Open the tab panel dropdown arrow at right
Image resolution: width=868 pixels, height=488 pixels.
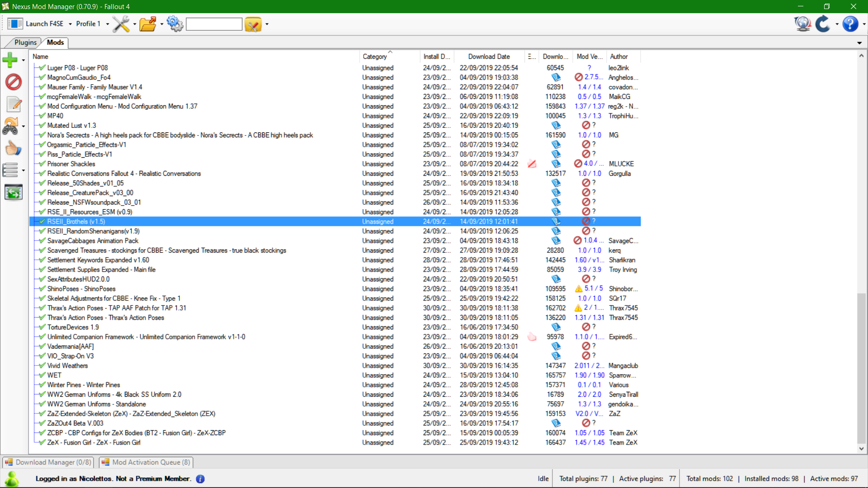click(859, 43)
